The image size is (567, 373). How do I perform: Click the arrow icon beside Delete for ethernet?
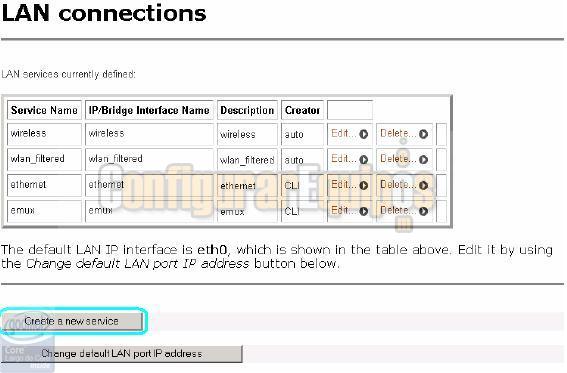tap(423, 185)
